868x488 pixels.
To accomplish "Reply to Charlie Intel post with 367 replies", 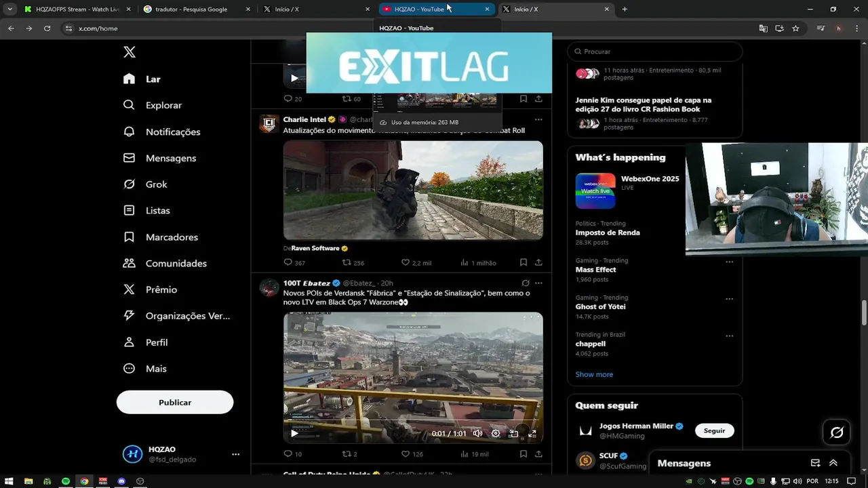I will pyautogui.click(x=294, y=263).
